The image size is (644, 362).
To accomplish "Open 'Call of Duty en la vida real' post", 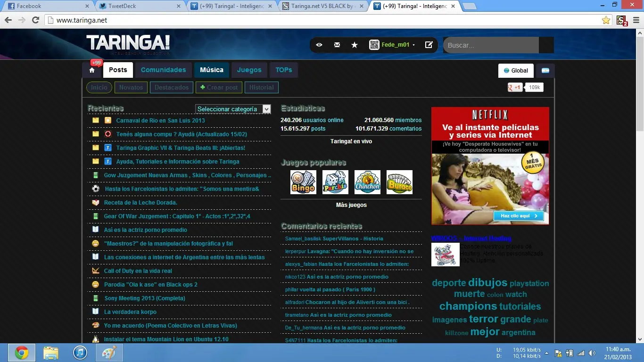I will pos(138,271).
